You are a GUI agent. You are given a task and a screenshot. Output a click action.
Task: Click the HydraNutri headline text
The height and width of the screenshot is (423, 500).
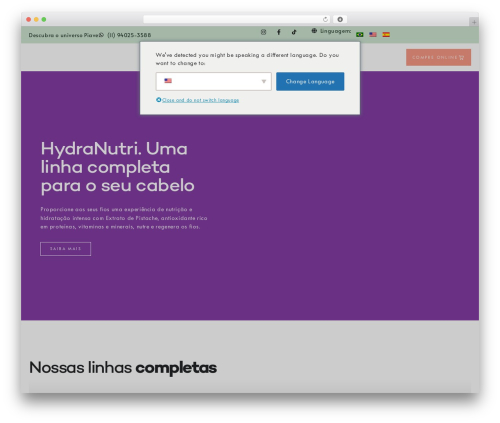(117, 167)
